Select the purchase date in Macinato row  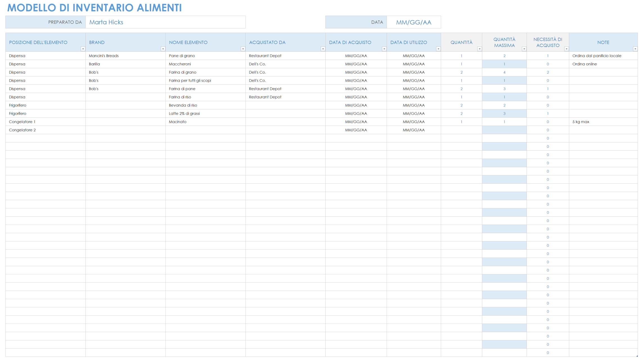point(356,122)
